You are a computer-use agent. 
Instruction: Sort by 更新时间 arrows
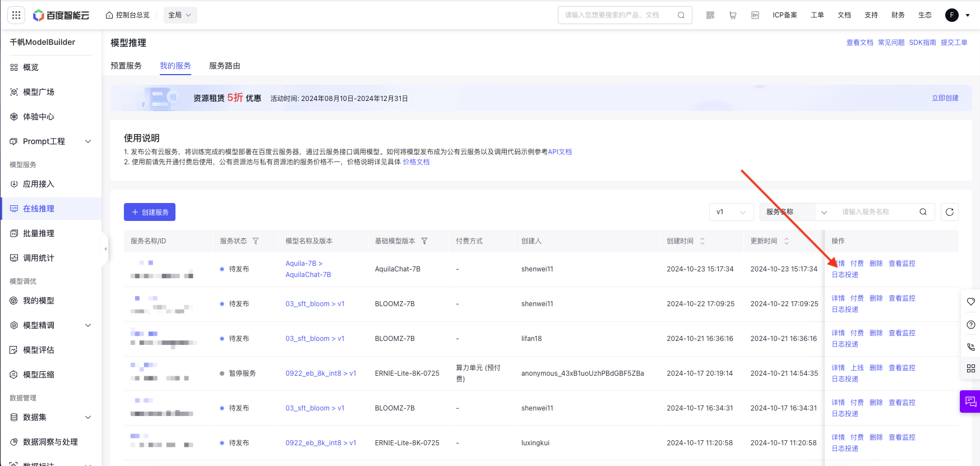pyautogui.click(x=787, y=241)
